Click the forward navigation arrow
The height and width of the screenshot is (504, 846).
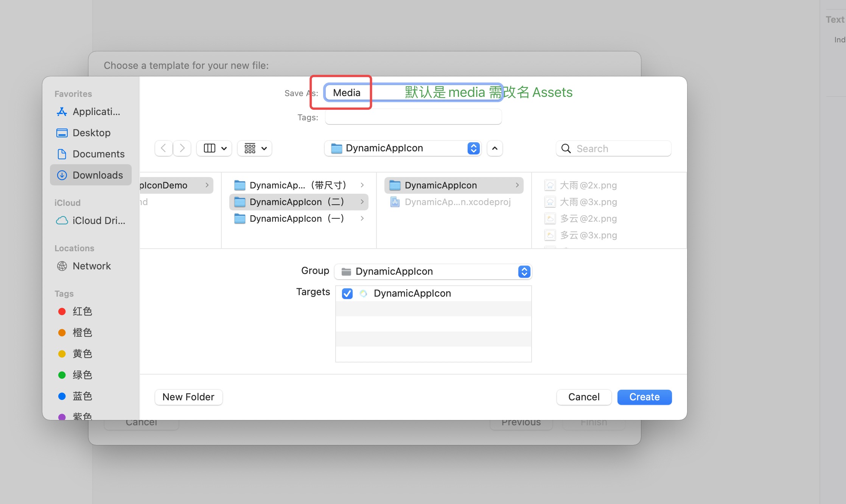pos(182,148)
